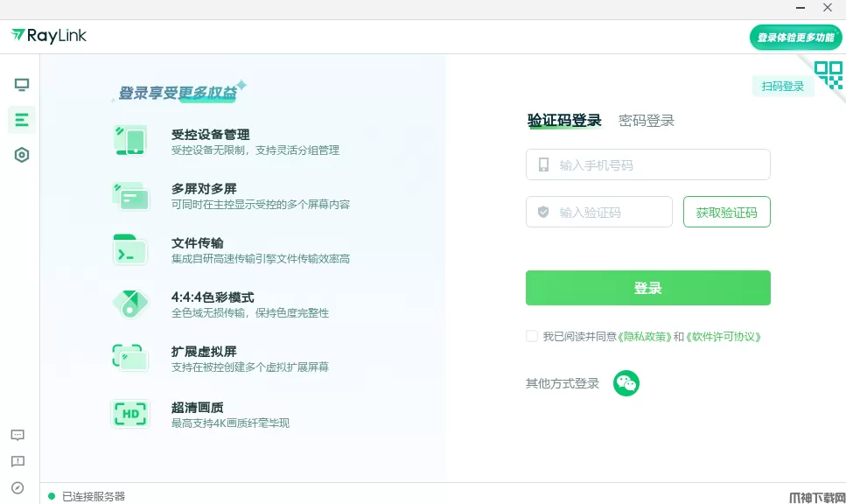This screenshot has height=504, width=846.
Task: Click the compass icon at sidebar bottom
Action: tap(17, 487)
